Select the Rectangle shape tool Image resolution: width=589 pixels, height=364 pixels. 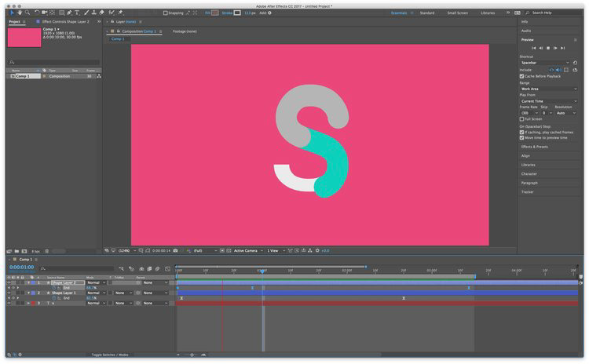(61, 13)
